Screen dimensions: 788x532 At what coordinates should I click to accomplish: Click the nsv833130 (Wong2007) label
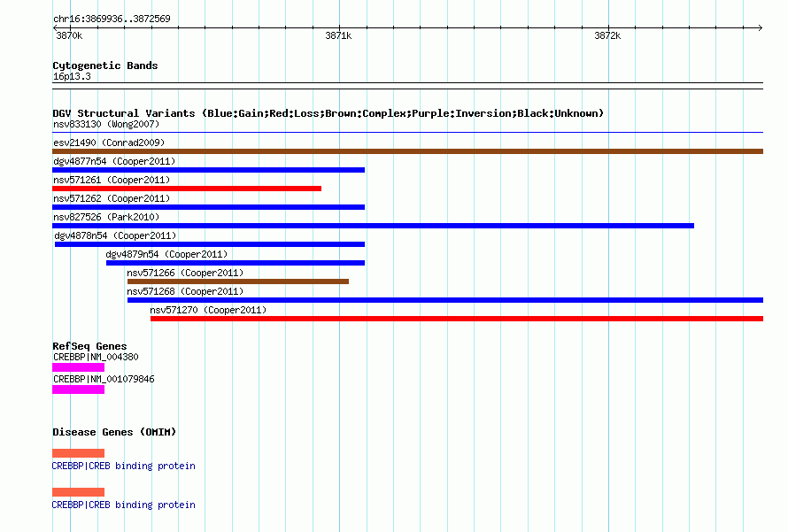[106, 124]
